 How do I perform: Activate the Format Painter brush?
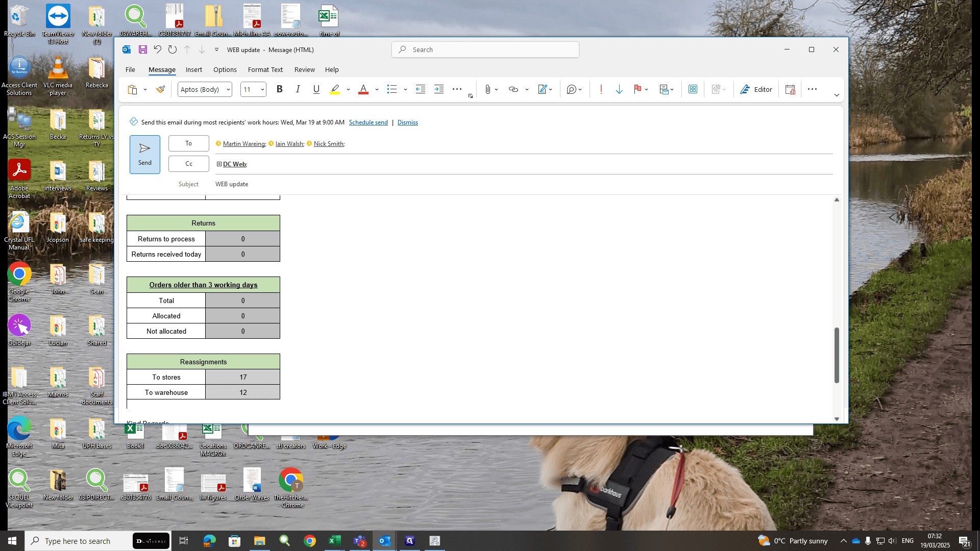160,89
